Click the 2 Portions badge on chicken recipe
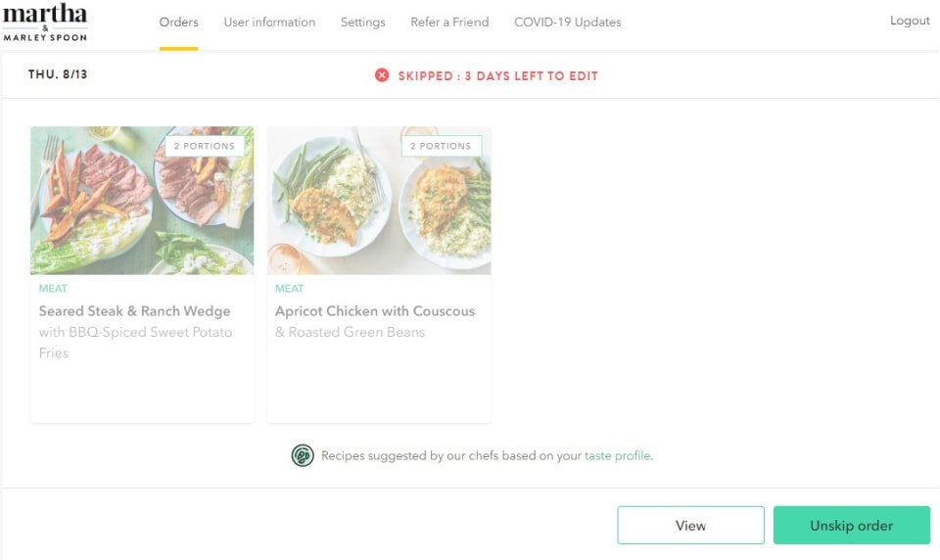Screen dimensions: 940x560 441,146
